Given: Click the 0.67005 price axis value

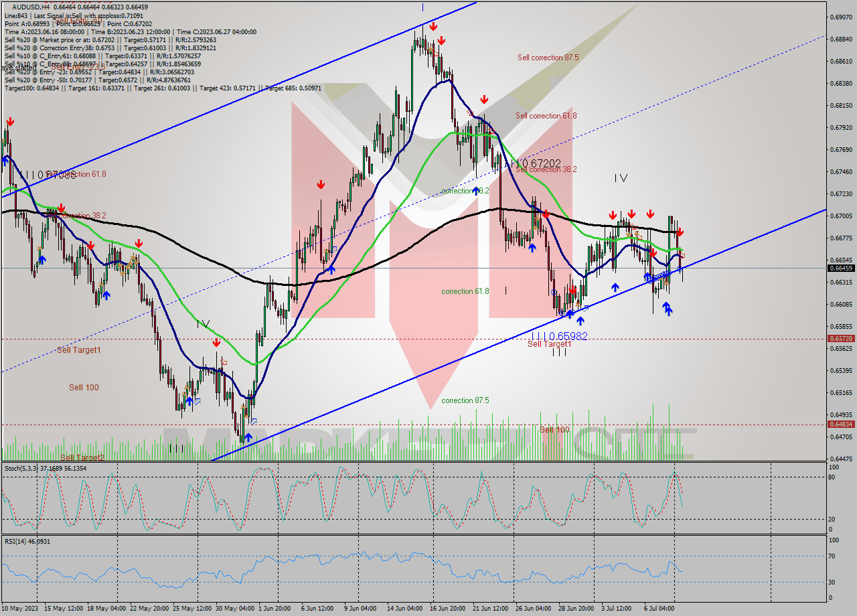Looking at the screenshot, I should (842, 216).
